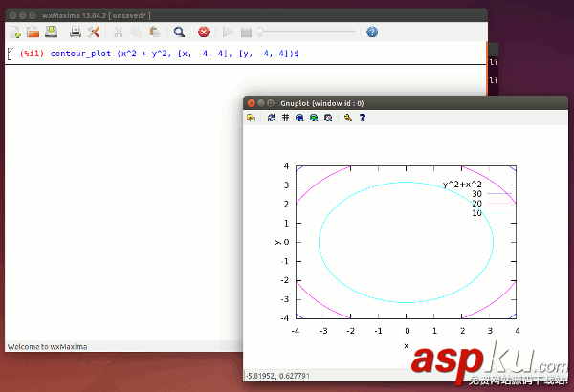Minimize the Gnuplot window
Screen dimensions: 574x392
(x=260, y=103)
